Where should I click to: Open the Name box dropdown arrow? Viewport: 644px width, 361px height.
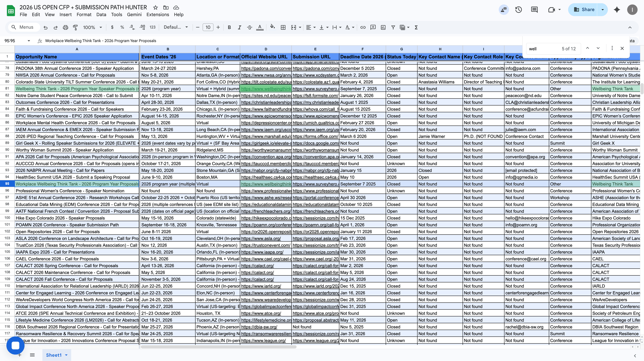(29, 41)
